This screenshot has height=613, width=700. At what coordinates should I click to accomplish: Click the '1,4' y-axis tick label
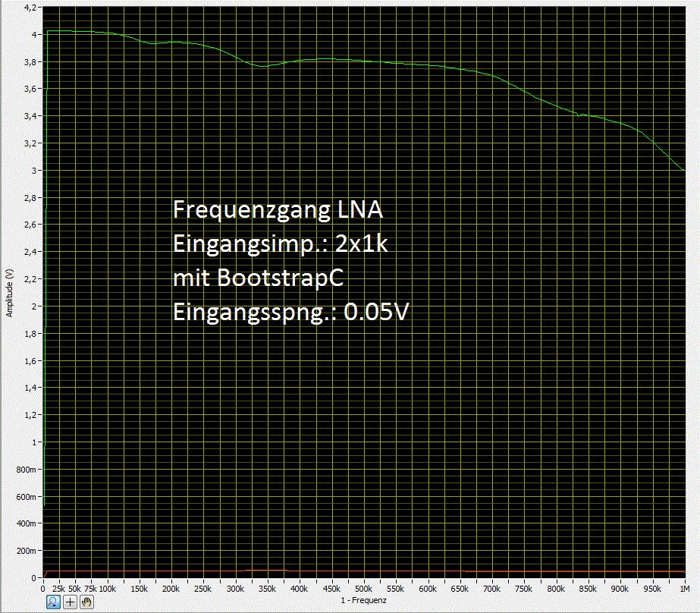click(x=30, y=388)
